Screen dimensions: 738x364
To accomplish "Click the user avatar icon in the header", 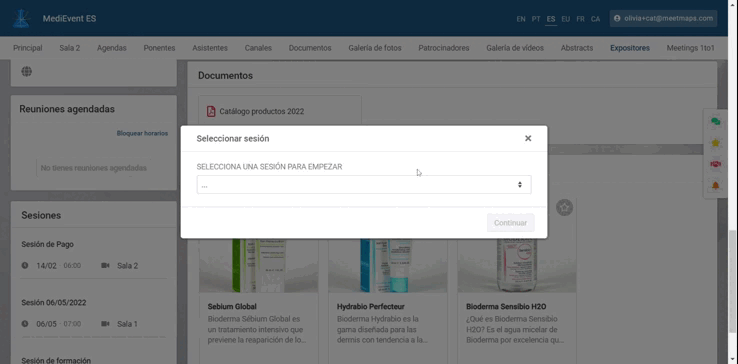I will [x=617, y=18].
